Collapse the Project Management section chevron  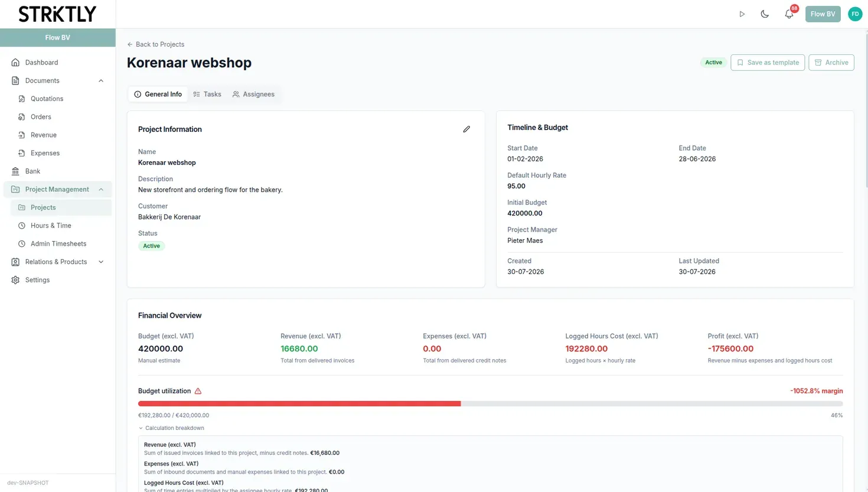(101, 190)
